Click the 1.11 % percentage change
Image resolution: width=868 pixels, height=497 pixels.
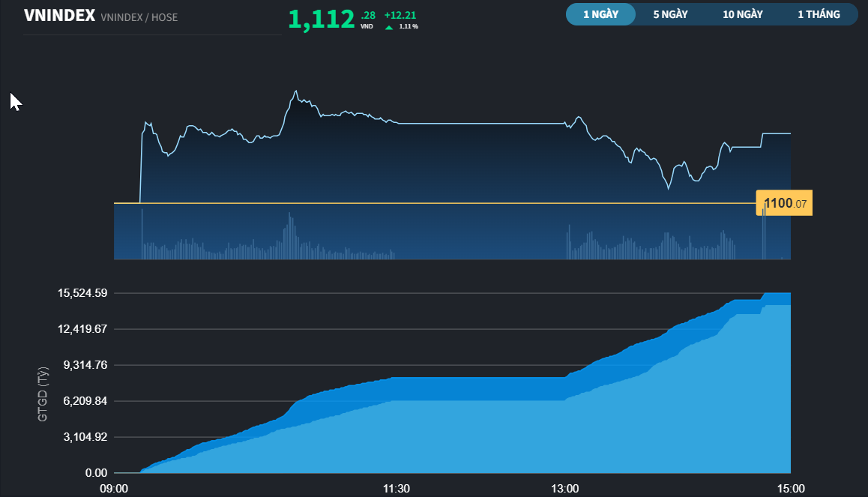click(409, 26)
